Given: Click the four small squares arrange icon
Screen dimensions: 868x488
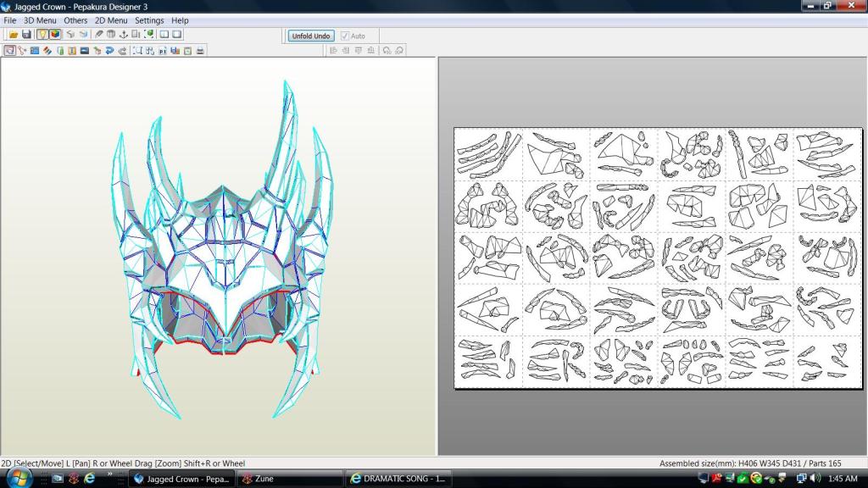Looking at the screenshot, I should pyautogui.click(x=150, y=51).
